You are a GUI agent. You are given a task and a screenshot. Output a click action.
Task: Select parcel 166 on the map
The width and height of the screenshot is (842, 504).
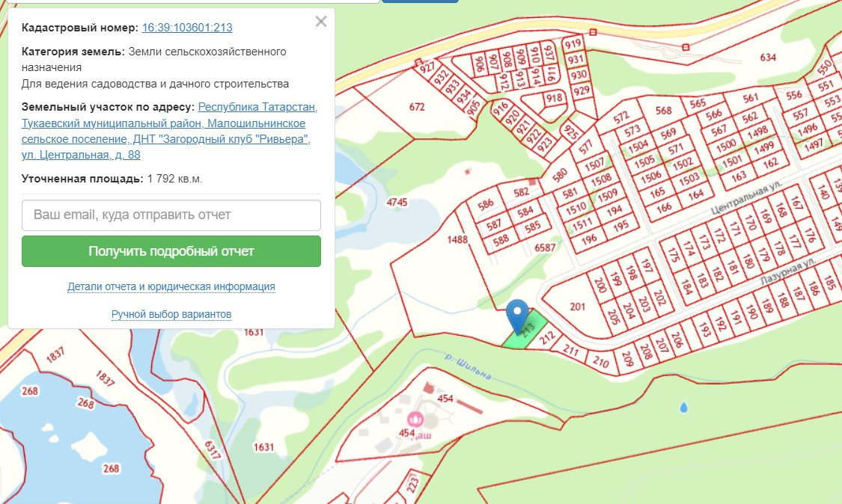coord(664,207)
